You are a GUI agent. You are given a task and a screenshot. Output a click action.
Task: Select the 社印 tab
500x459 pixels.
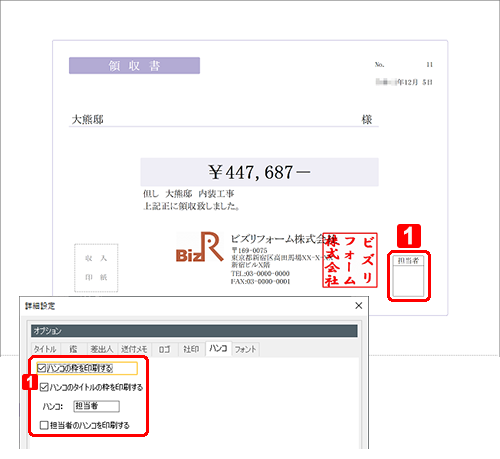[191, 349]
